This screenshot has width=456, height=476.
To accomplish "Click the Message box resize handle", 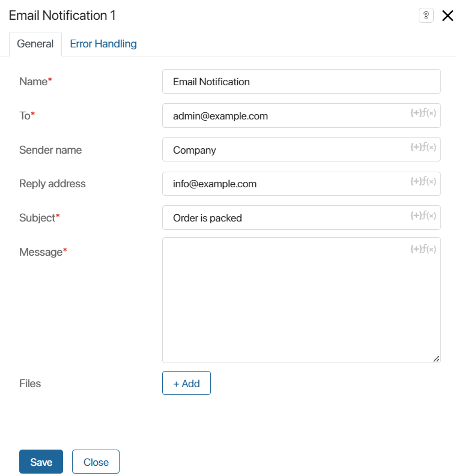I will tap(436, 359).
